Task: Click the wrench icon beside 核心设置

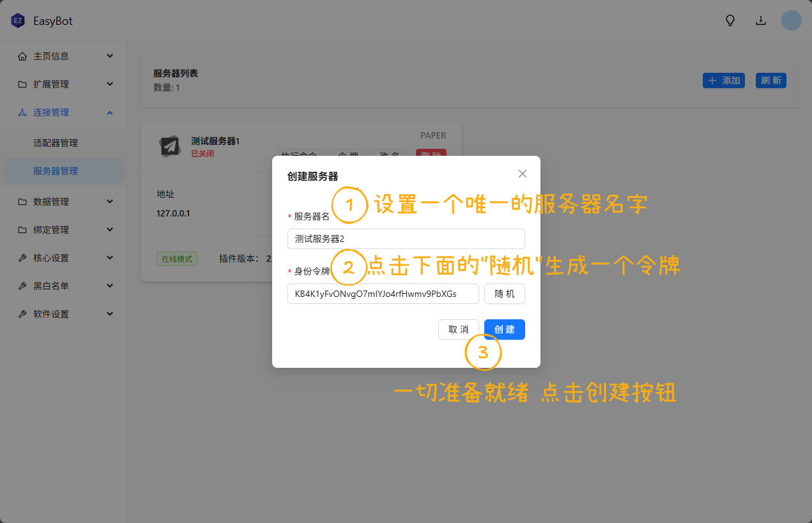Action: point(22,258)
